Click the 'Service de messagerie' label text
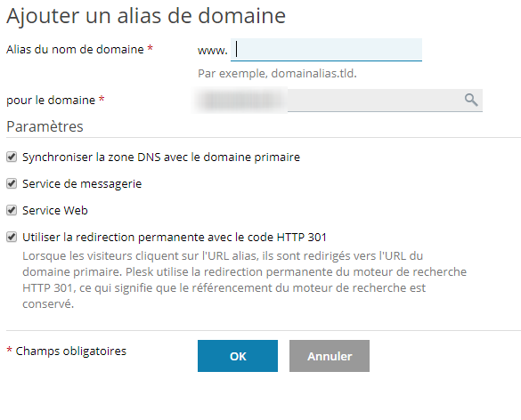 [x=82, y=184]
